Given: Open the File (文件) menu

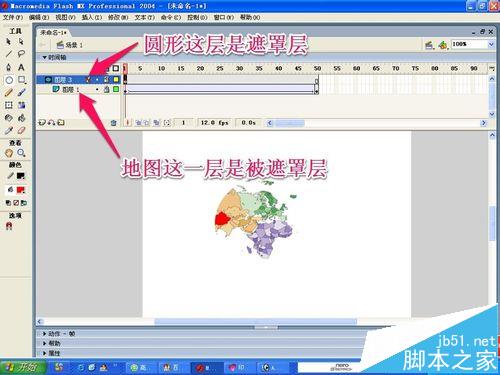Looking at the screenshot, I should [13, 17].
